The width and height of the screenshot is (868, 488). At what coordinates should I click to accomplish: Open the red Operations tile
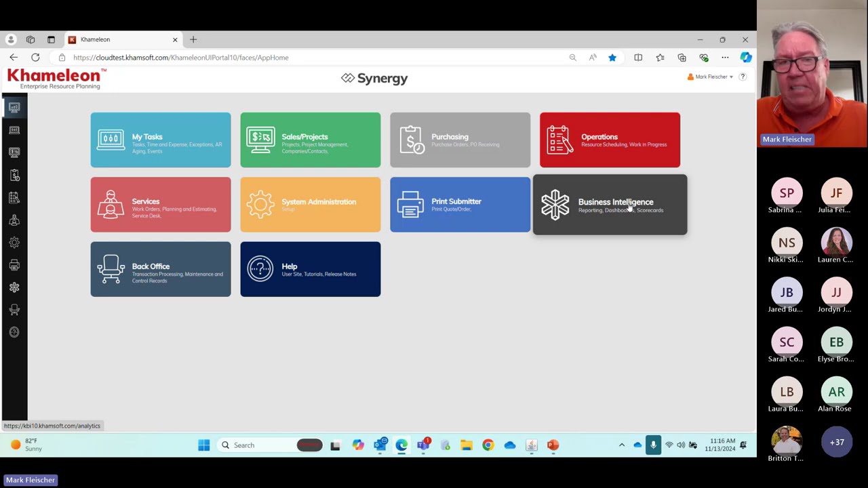coord(610,140)
